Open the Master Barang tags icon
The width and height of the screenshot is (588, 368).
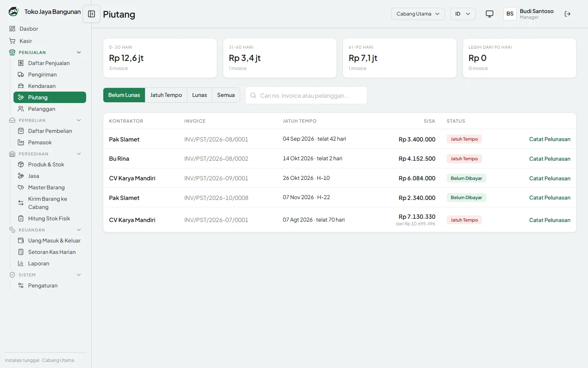tap(21, 187)
